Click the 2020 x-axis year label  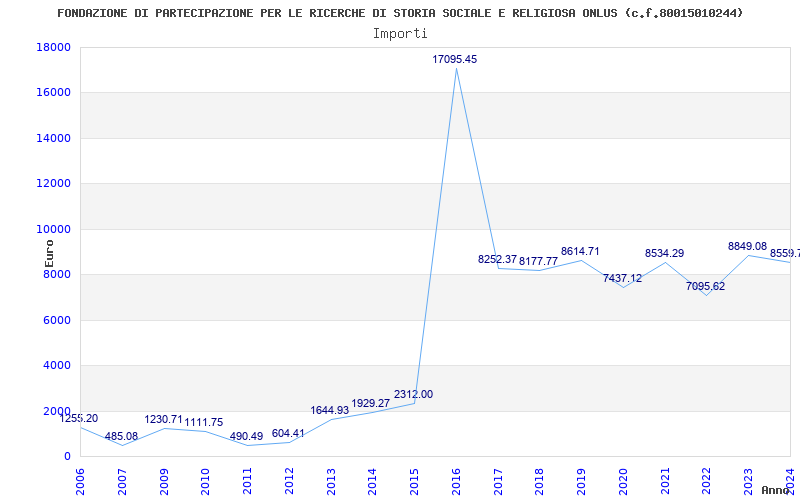point(623,481)
